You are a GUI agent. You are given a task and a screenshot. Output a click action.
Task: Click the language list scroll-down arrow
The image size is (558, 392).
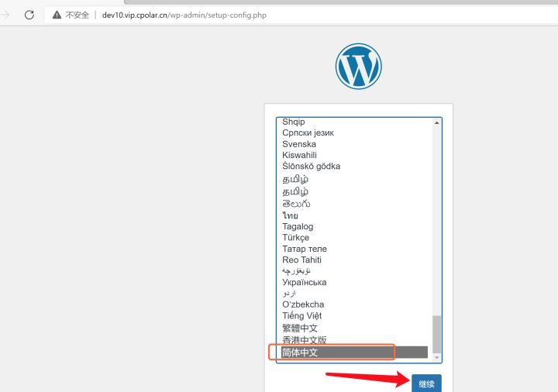tap(436, 357)
